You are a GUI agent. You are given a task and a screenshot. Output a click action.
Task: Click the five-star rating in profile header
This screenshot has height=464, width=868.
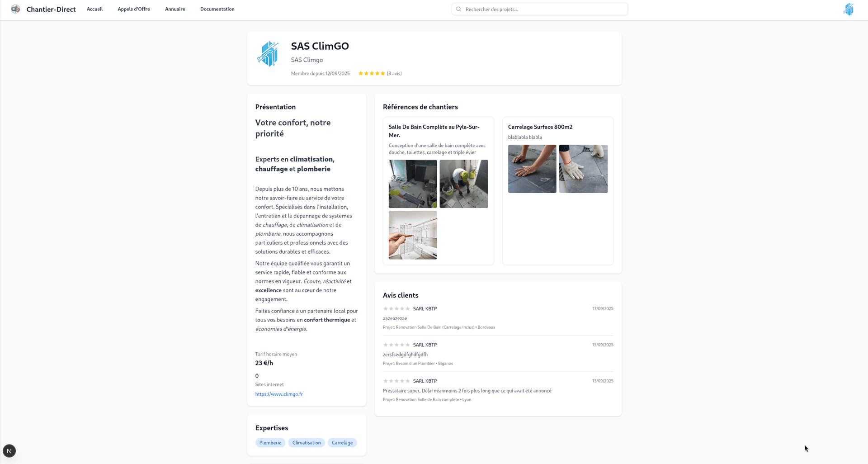[371, 73]
